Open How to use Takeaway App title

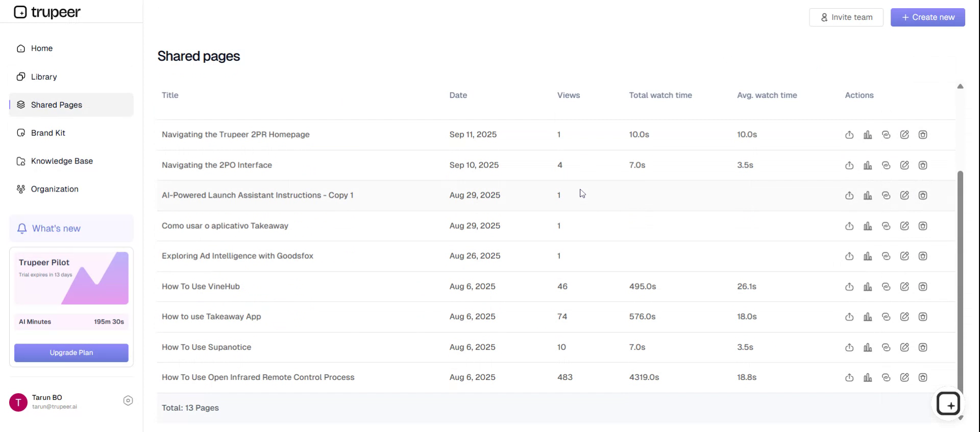pos(211,317)
